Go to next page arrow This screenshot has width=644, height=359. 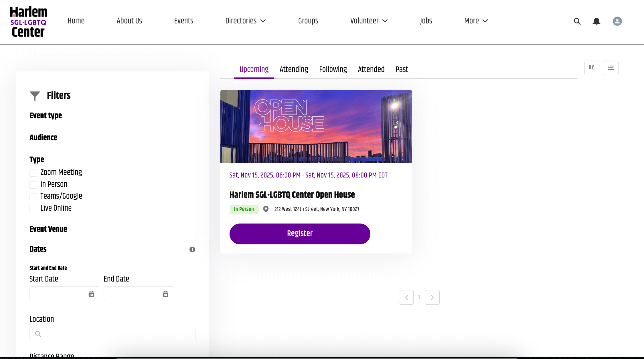432,298
